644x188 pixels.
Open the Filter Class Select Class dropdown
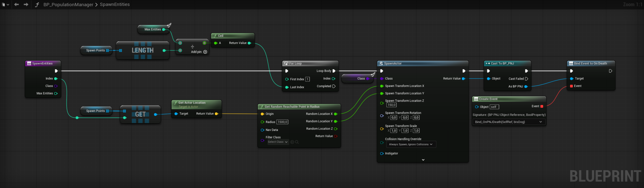point(277,142)
